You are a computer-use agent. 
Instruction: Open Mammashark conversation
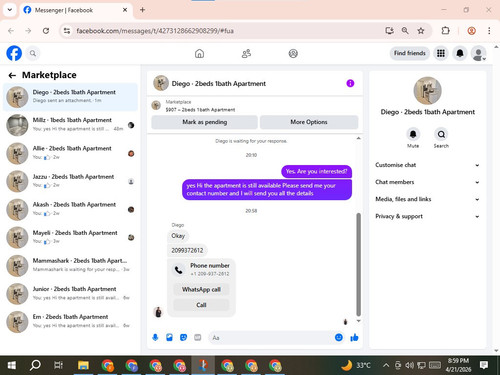click(70, 265)
